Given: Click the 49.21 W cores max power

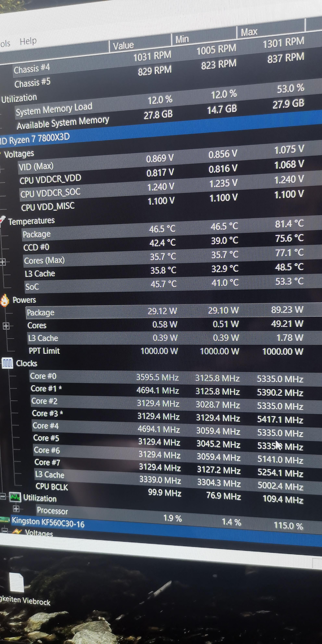Looking at the screenshot, I should [287, 324].
